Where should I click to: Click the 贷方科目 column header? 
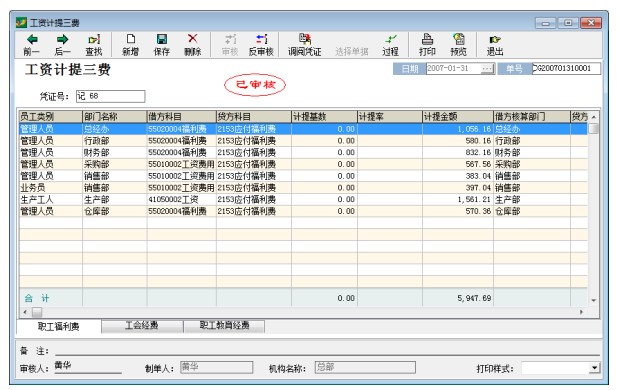point(254,116)
